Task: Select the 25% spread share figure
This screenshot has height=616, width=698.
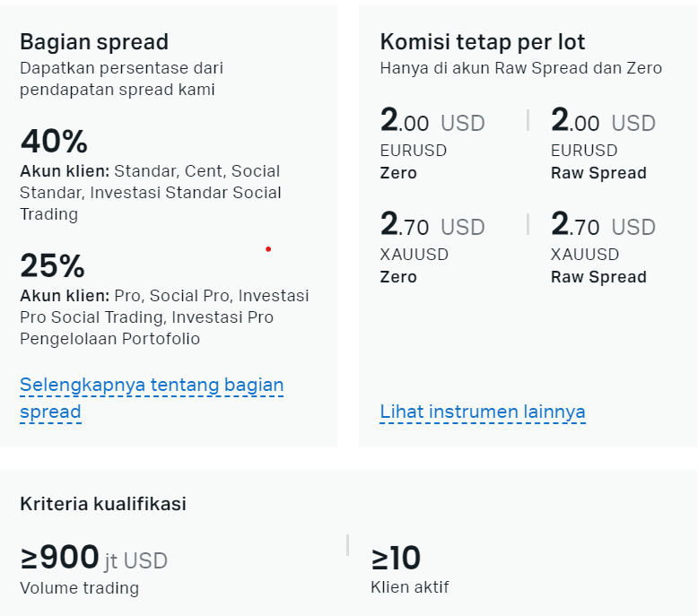Action: click(53, 265)
